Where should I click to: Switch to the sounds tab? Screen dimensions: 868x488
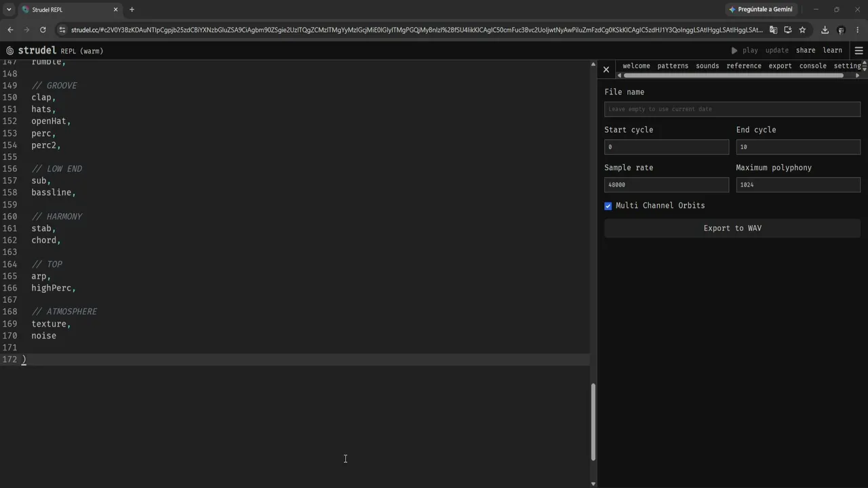coord(707,66)
